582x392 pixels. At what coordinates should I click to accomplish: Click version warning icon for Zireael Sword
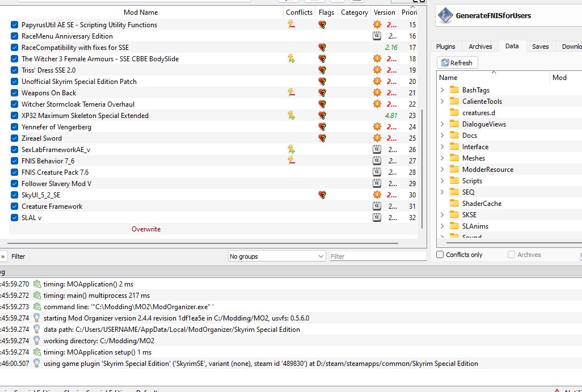point(377,138)
